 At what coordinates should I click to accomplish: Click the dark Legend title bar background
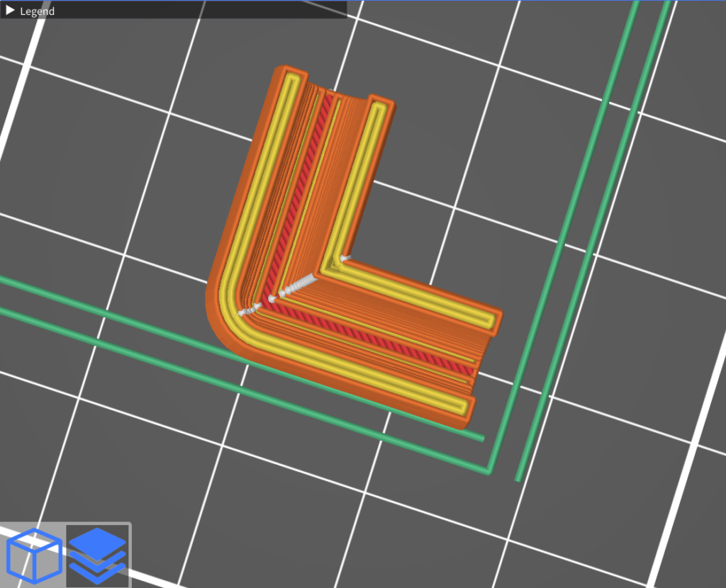pos(213,10)
